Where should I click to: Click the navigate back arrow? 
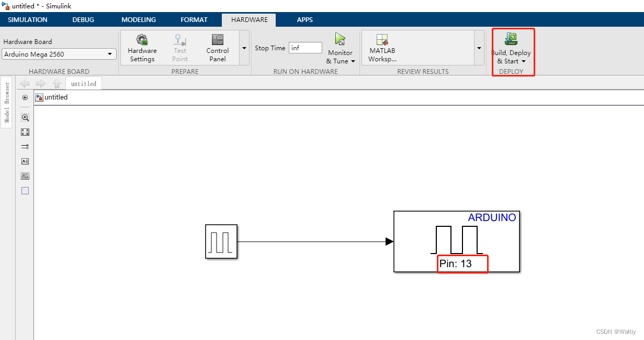25,83
